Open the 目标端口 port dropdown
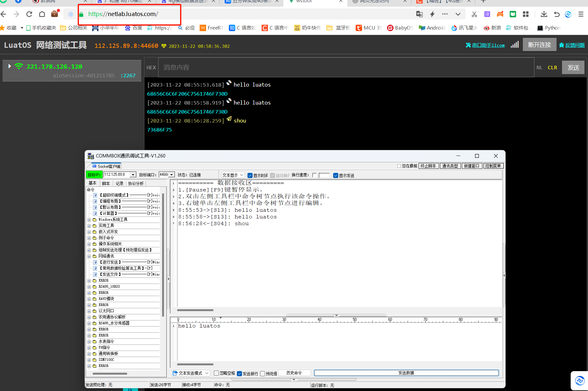This screenshot has height=391, width=588. pyautogui.click(x=172, y=174)
